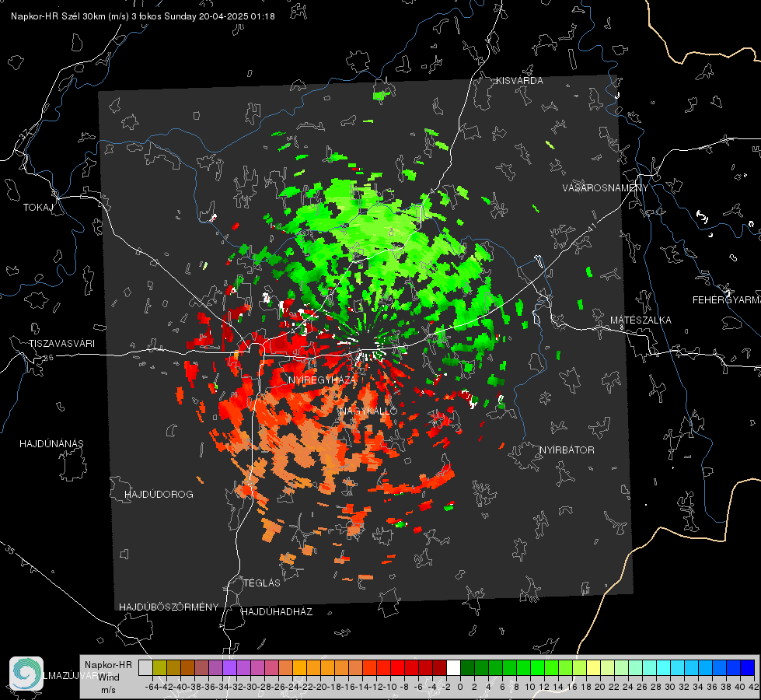Click the KISVÁRDA city label

tap(519, 81)
